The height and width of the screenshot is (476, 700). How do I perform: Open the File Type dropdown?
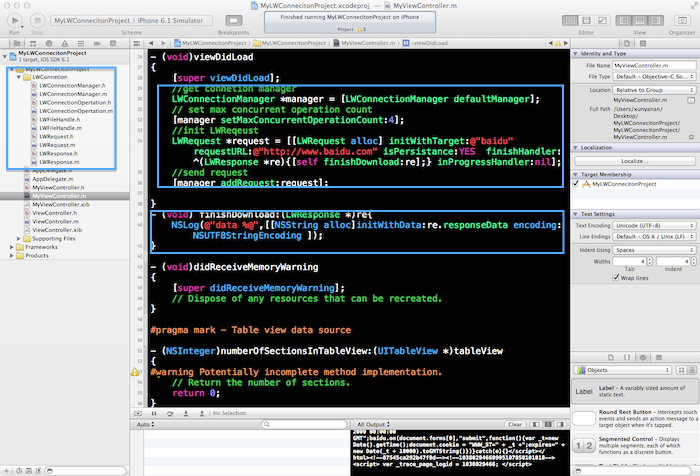[x=654, y=77]
